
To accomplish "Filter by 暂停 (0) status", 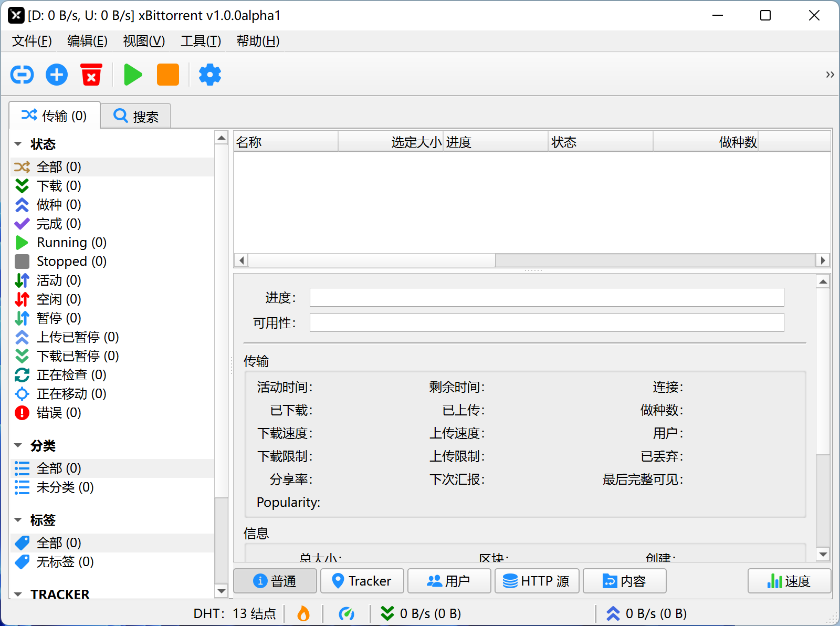I will coord(112,318).
